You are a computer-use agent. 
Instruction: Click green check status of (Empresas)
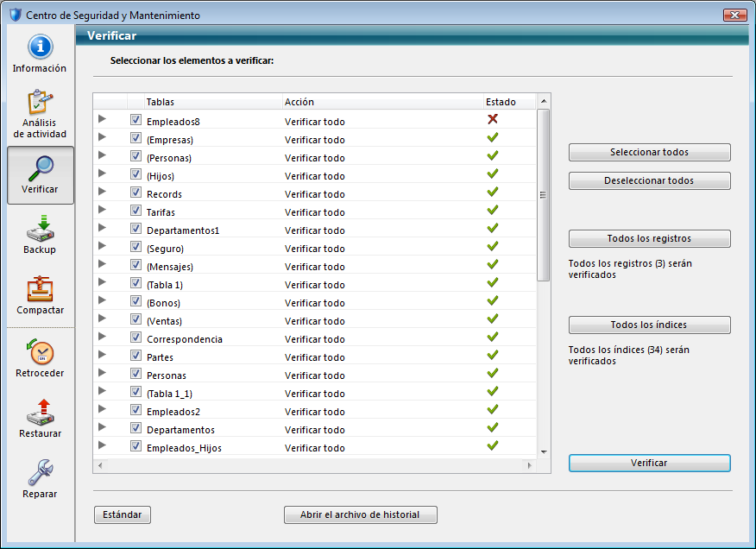pos(492,137)
